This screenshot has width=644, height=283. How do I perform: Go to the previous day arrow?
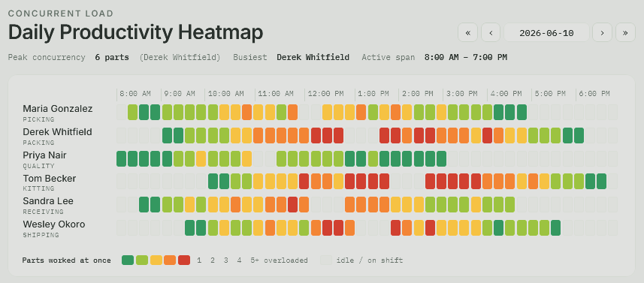pos(491,32)
